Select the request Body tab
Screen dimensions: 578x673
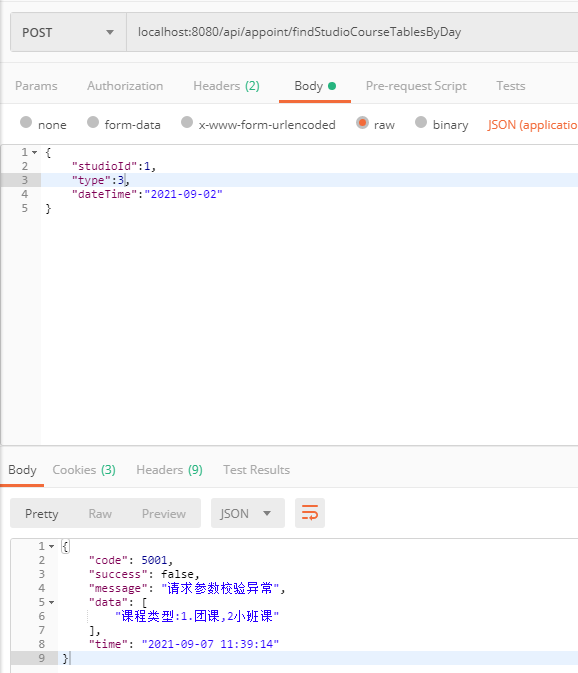315,86
